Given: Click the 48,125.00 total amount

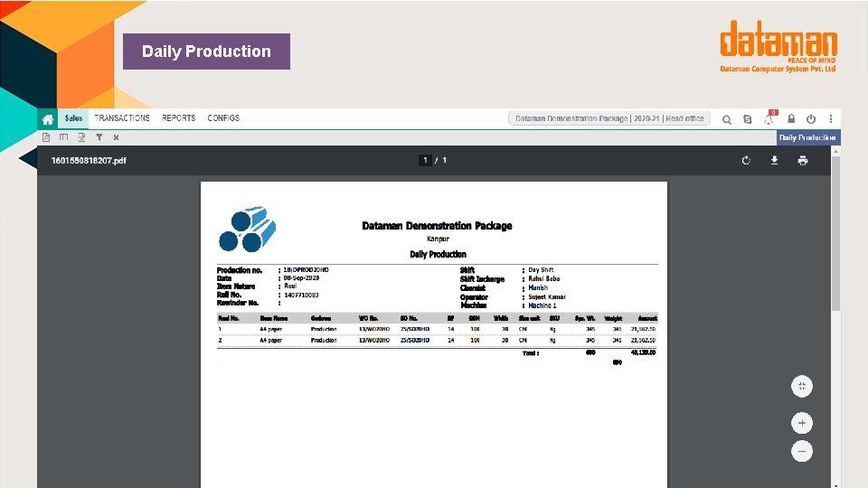Looking at the screenshot, I should pyautogui.click(x=643, y=352).
